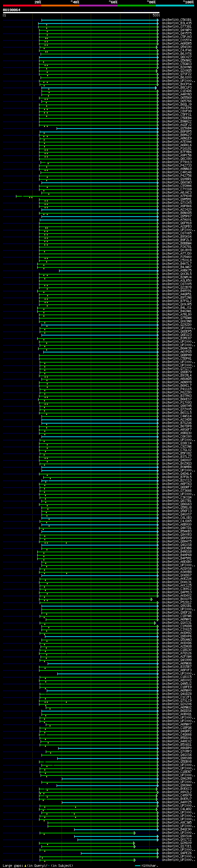Click the purple ~60% identity legend segment
The height and width of the screenshot is (868, 197).
(x=99, y=6)
